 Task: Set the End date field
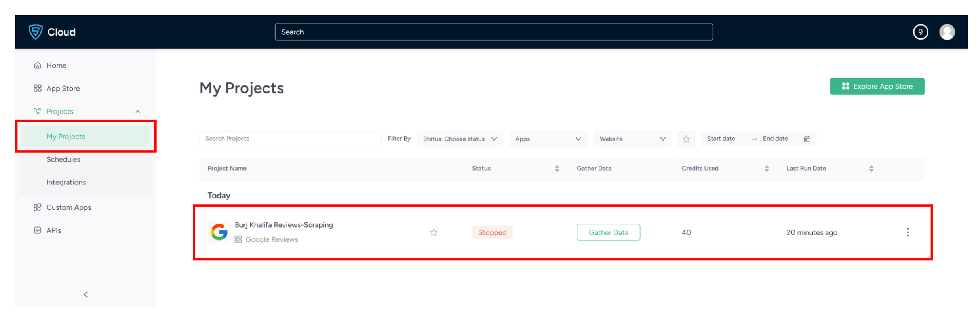(775, 139)
